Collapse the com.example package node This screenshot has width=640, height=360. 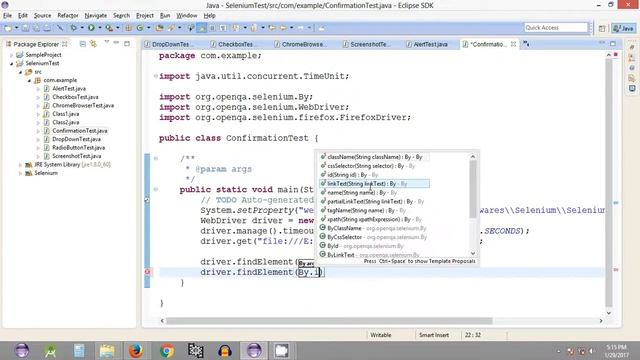click(29, 80)
